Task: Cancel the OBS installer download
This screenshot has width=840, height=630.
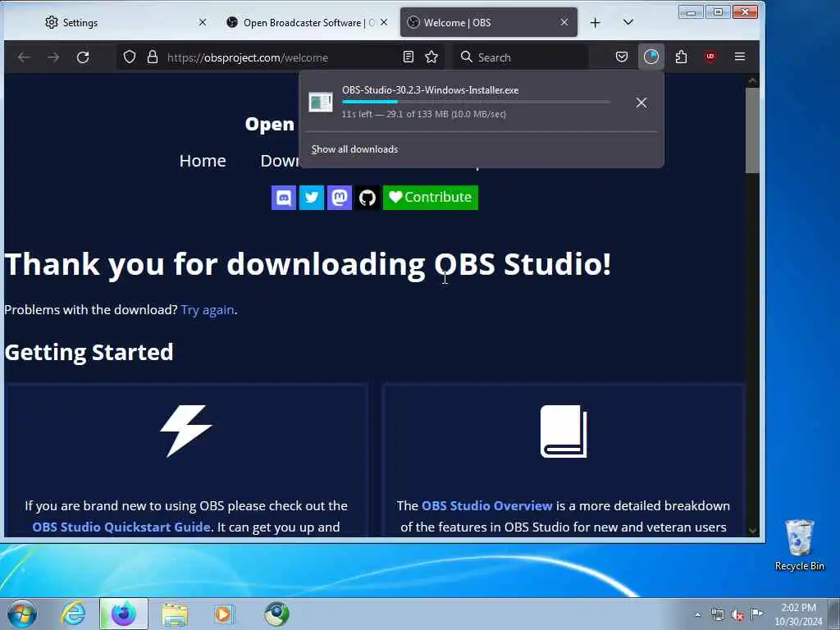Action: tap(641, 103)
